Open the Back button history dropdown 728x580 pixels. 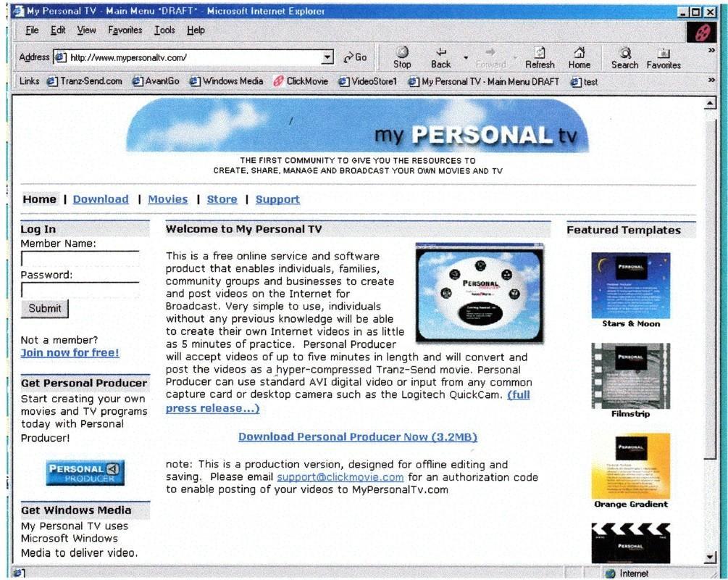[465, 57]
